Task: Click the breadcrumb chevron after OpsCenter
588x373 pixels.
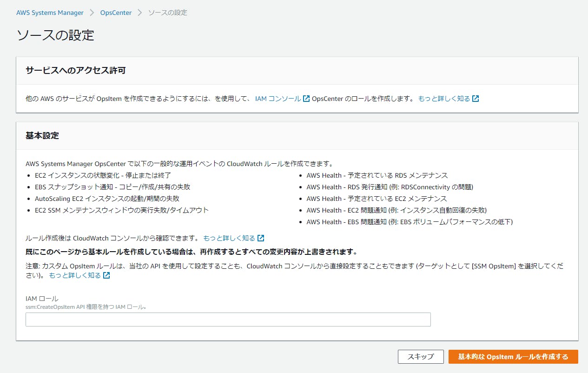Action: pos(140,13)
